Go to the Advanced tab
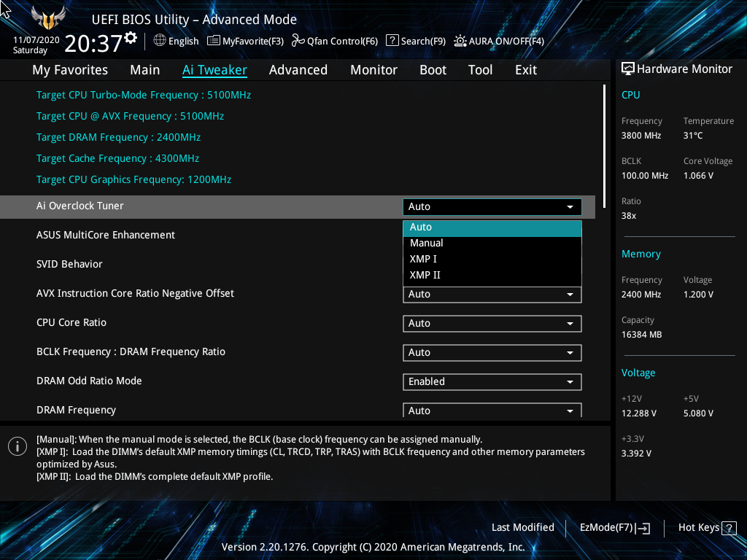This screenshot has width=747, height=560. click(298, 70)
